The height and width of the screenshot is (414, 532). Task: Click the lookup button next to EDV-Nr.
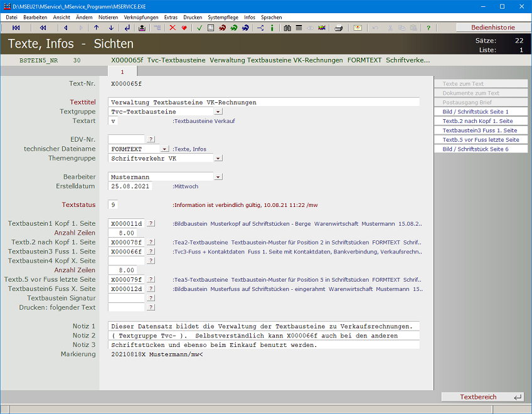pyautogui.click(x=151, y=139)
